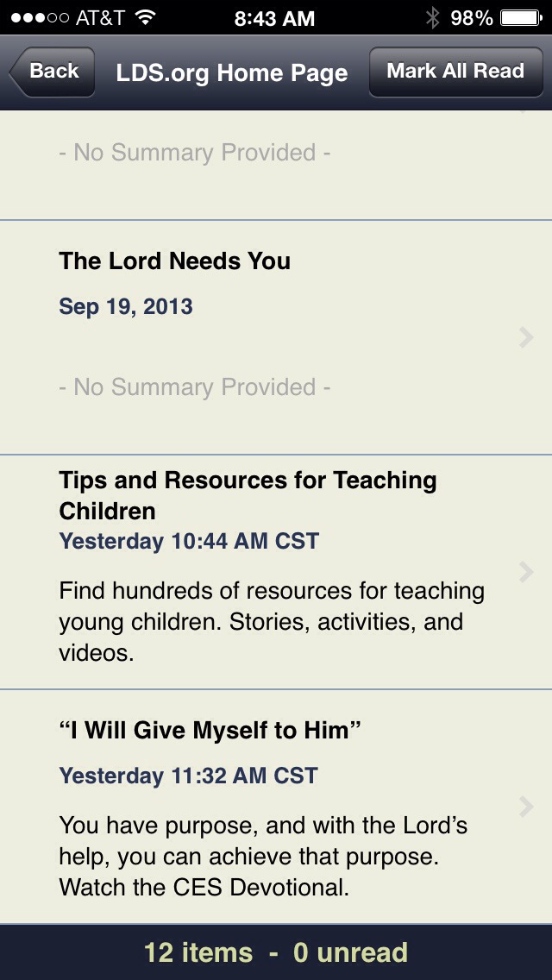Tap the Bluetooth status icon

(x=432, y=17)
